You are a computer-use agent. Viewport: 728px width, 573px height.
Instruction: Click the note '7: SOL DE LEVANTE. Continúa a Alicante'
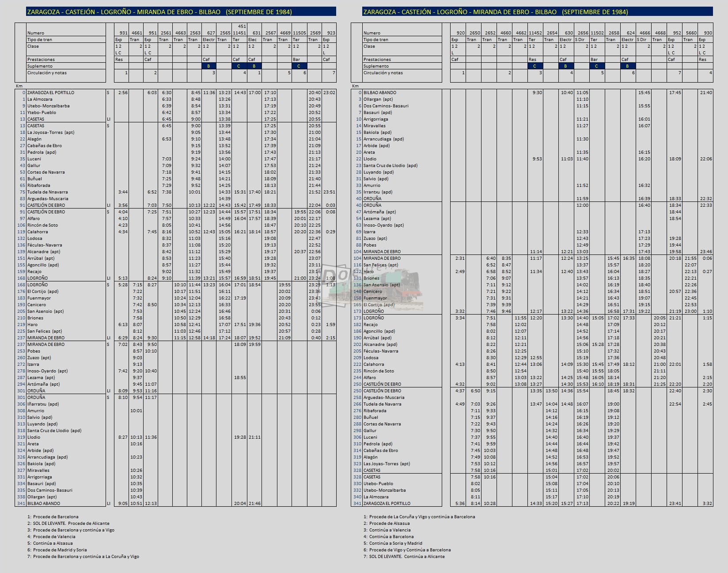coord(404,557)
